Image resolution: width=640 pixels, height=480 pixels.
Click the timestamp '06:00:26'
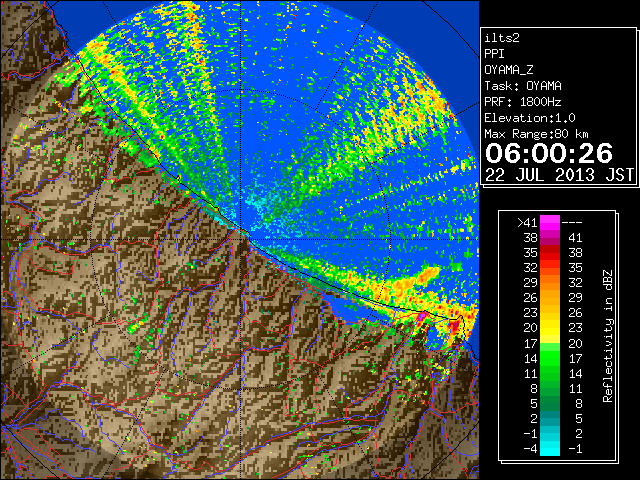click(549, 153)
